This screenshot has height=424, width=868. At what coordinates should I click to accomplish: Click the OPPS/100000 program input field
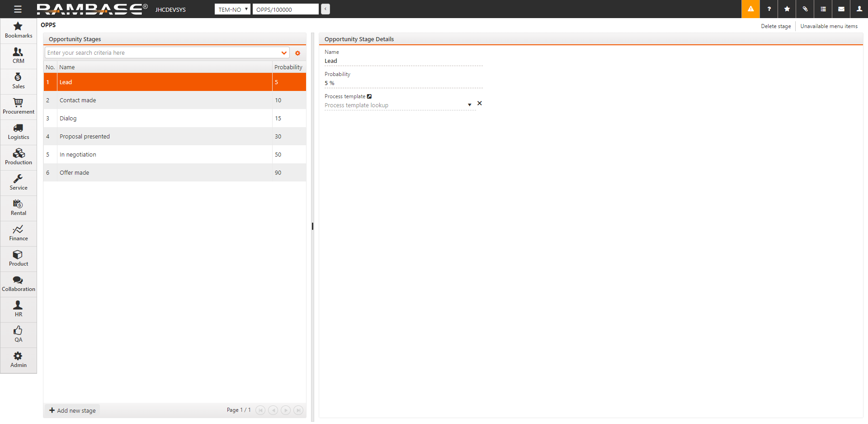point(285,10)
